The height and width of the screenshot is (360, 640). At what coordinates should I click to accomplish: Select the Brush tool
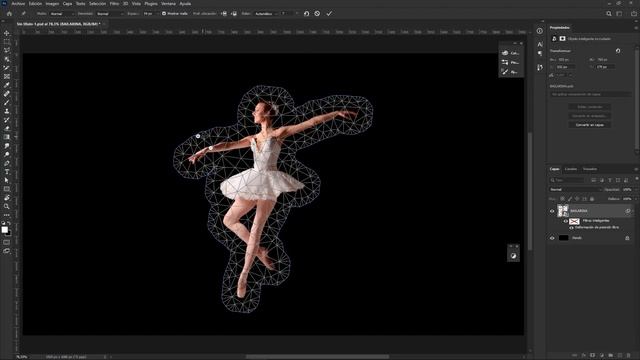tap(7, 102)
